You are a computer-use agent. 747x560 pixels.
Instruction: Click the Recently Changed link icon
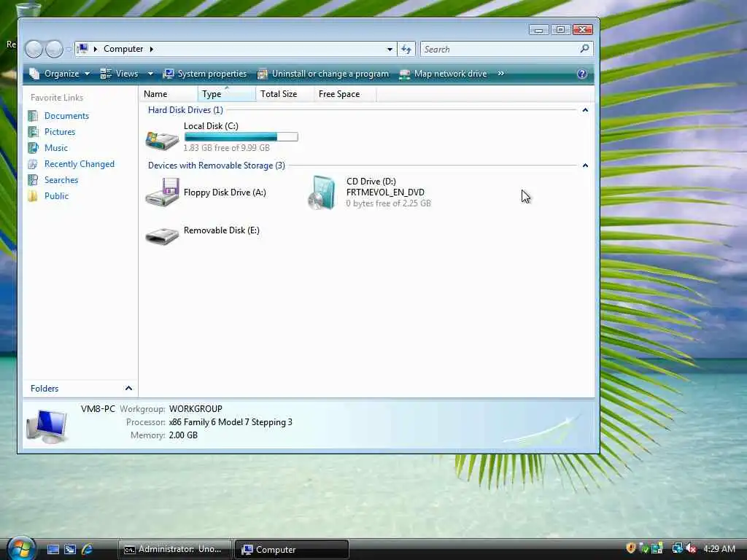click(x=33, y=164)
